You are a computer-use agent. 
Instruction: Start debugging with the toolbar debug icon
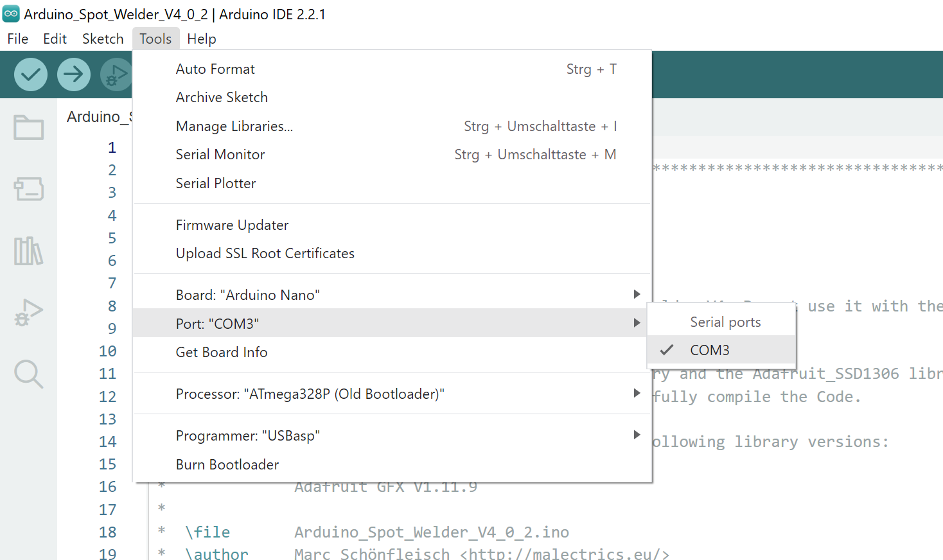tap(116, 74)
